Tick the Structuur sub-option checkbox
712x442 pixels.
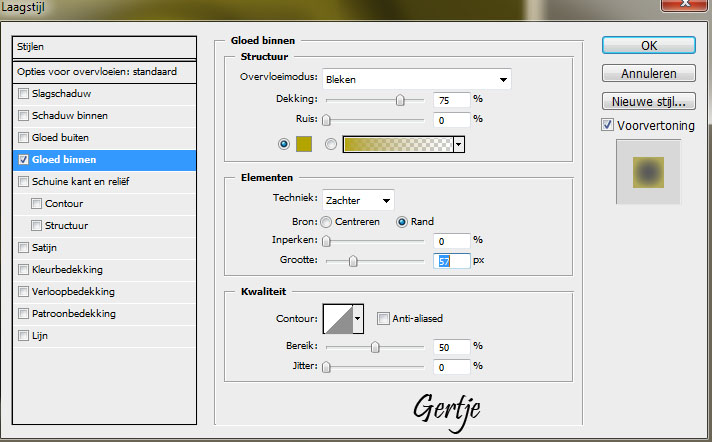point(36,225)
